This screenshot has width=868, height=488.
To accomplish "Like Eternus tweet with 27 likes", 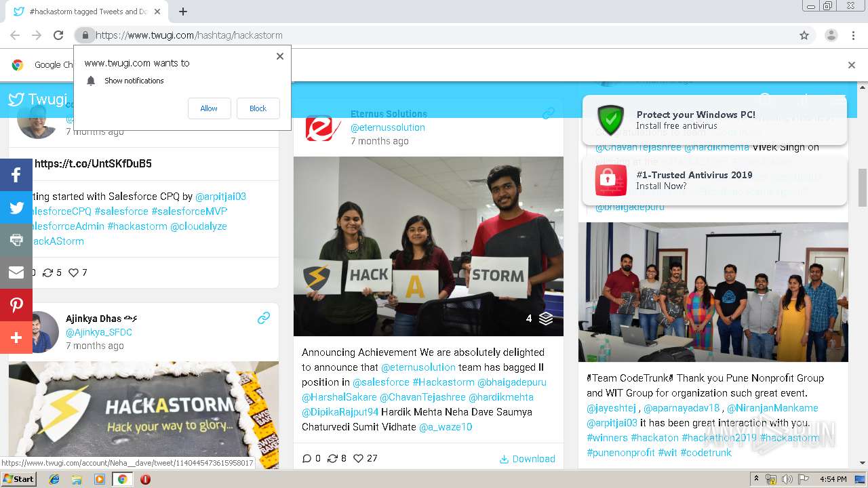I will tap(359, 458).
